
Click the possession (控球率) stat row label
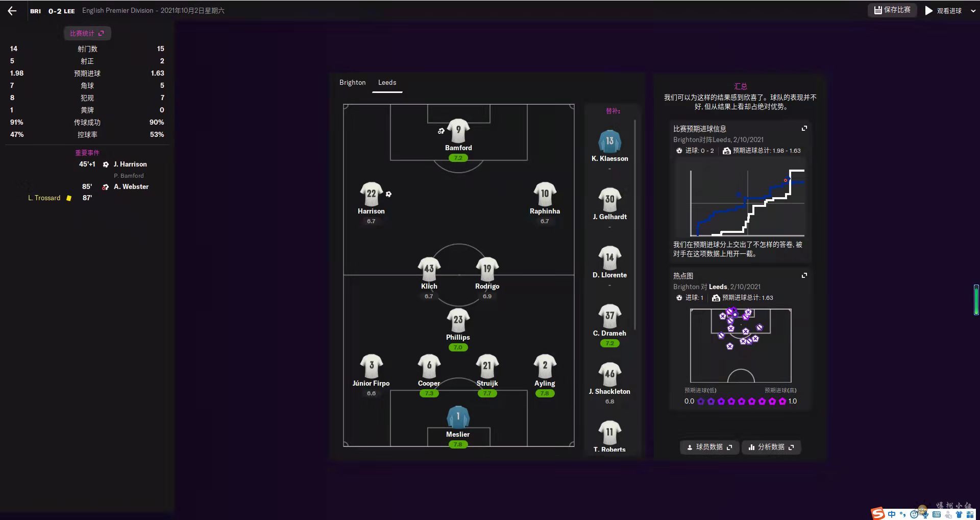(x=87, y=134)
